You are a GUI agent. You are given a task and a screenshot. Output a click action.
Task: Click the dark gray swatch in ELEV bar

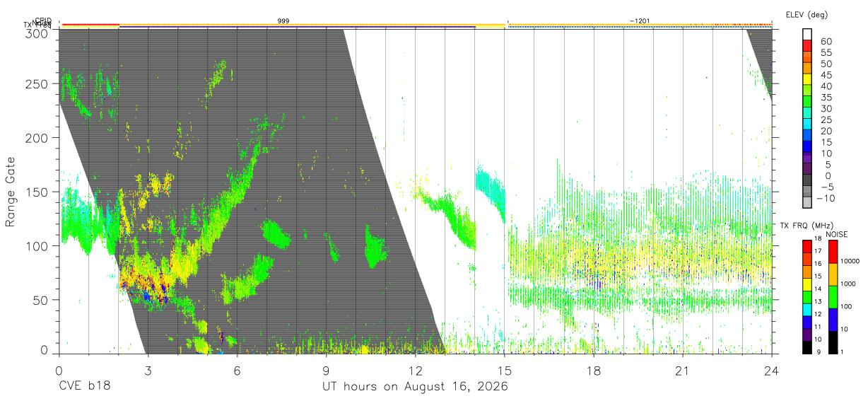pyautogui.click(x=807, y=178)
